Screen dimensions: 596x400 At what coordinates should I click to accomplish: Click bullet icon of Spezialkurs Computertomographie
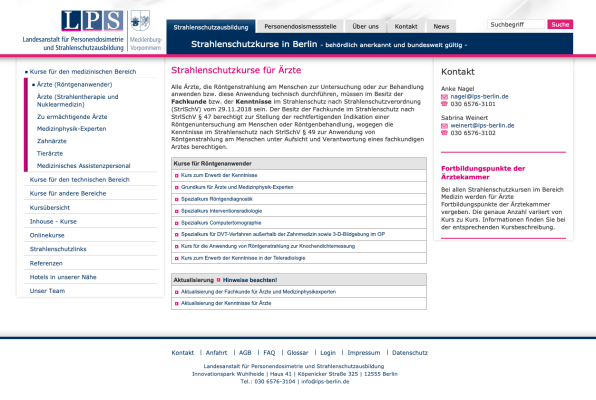click(176, 223)
